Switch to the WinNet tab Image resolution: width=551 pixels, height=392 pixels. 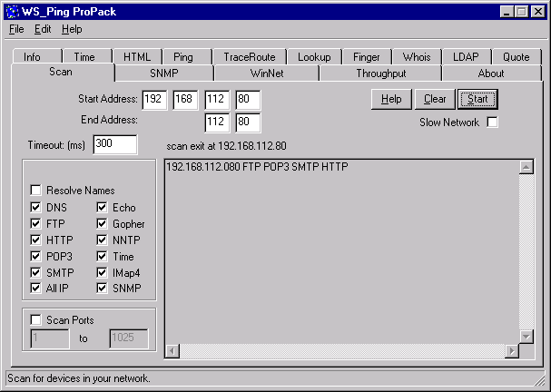(x=267, y=73)
